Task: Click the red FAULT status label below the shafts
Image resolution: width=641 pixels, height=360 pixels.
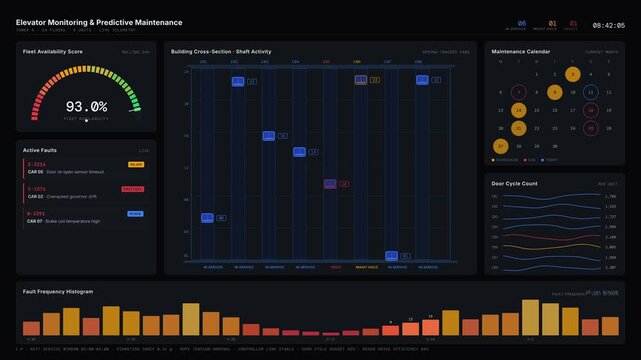Action: tap(336, 267)
